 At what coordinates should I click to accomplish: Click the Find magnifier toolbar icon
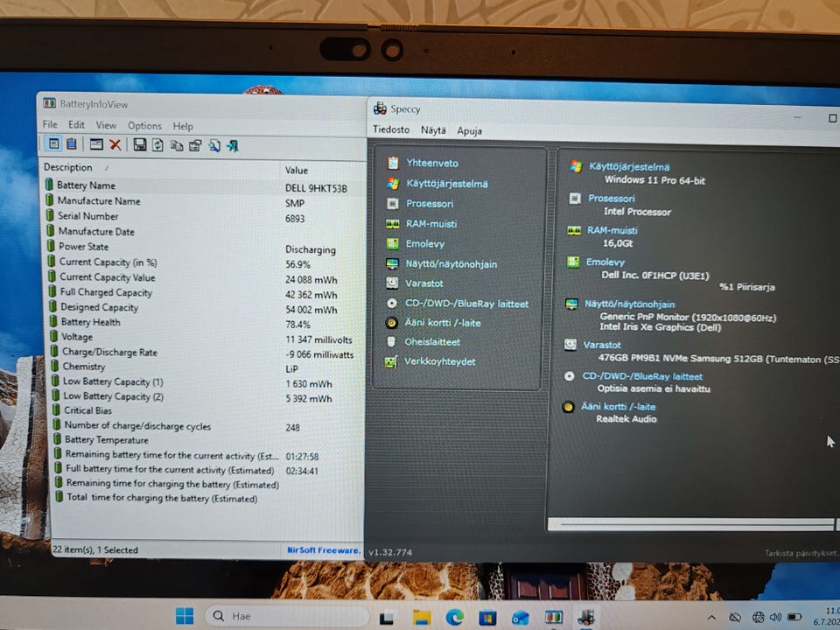(214, 146)
